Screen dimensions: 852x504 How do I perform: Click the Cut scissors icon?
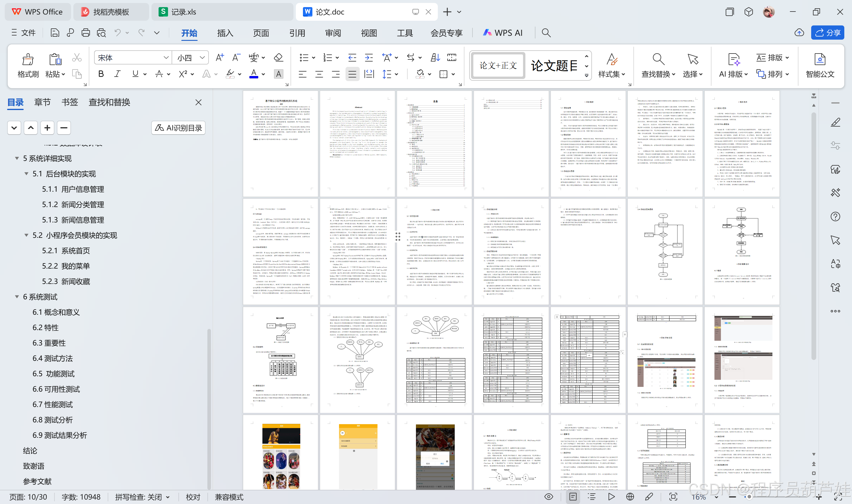[x=77, y=58]
